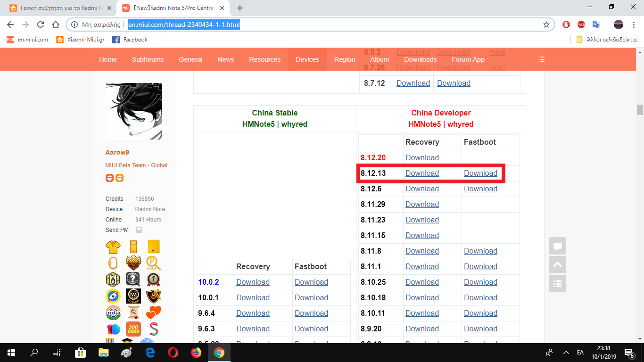Screen dimensions: 644x362
Task: Click the address bar URL field
Action: [311, 25]
